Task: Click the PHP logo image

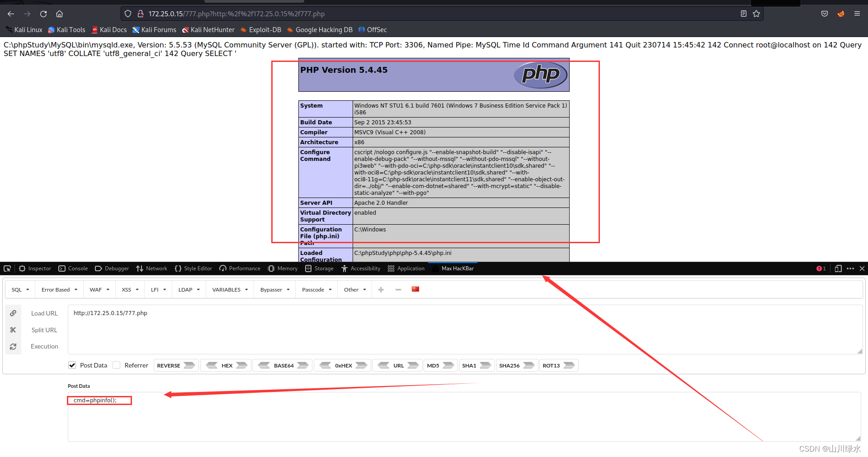Action: click(541, 75)
